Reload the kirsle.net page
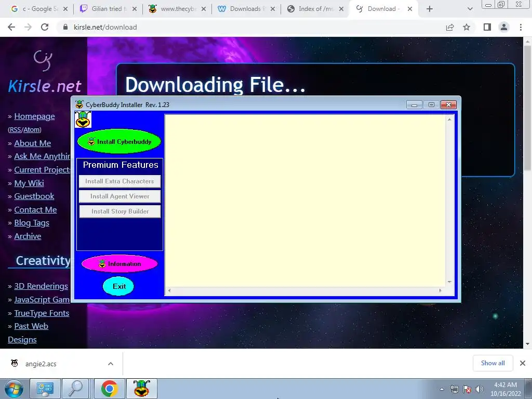532x399 pixels. [x=45, y=27]
